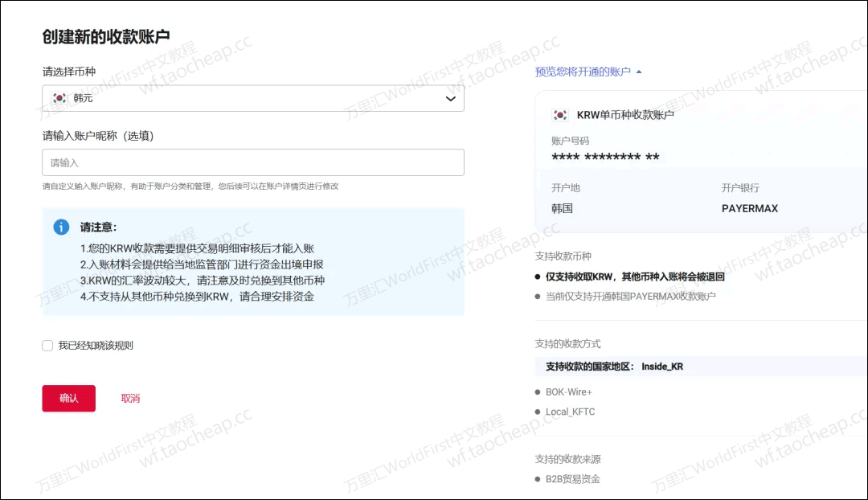Click the nickname hint text below the input

click(190, 186)
